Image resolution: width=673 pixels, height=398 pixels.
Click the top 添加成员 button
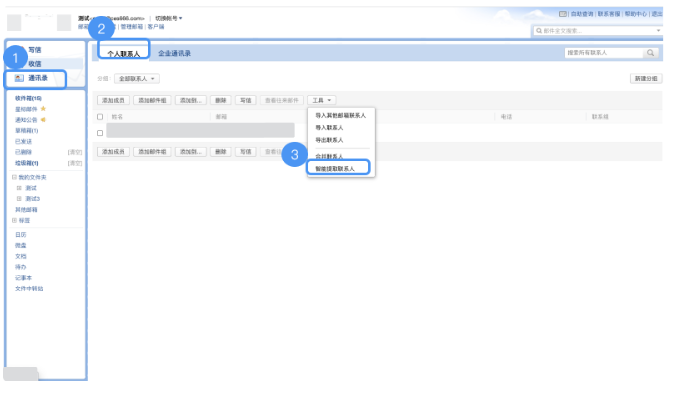tap(113, 100)
